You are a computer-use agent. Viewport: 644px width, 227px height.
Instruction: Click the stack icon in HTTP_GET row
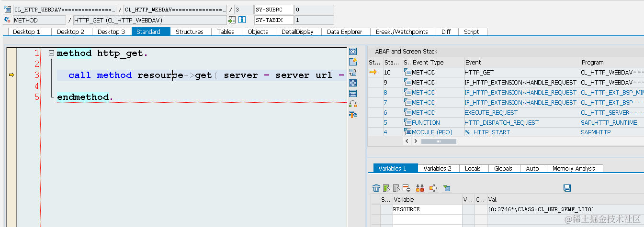click(x=407, y=72)
